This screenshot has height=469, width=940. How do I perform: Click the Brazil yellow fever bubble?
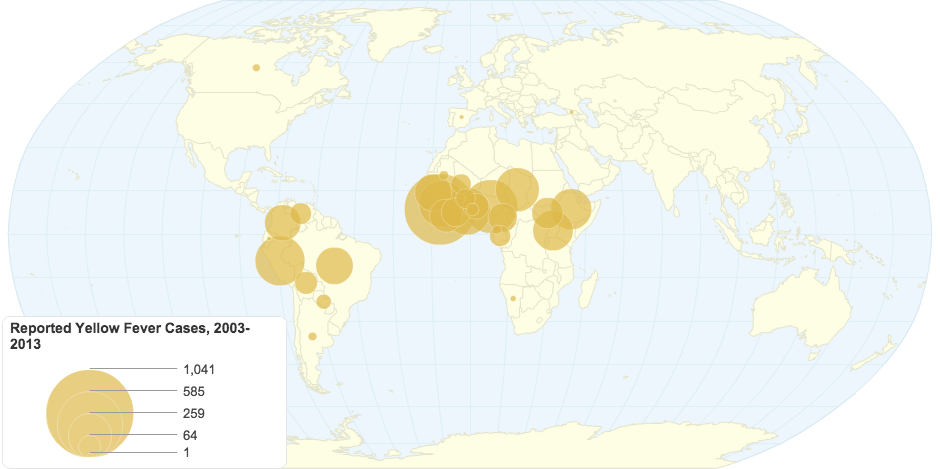pyautogui.click(x=334, y=265)
